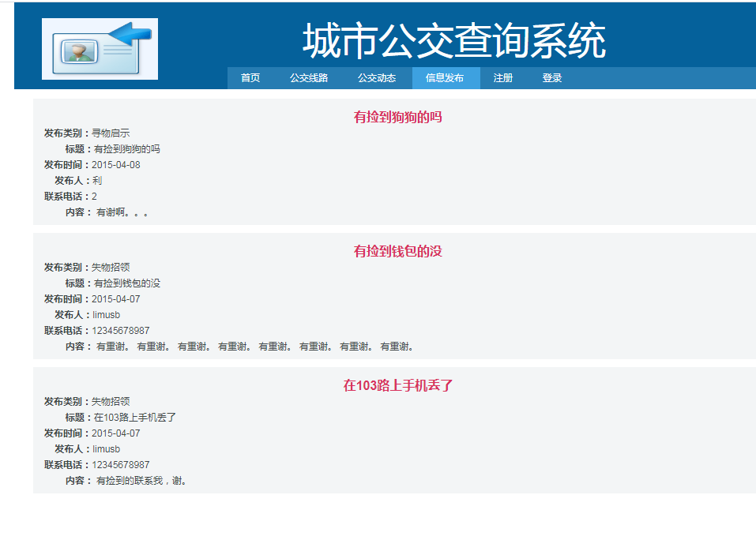Open the red heading 有捡到狗狗的吗

click(x=398, y=117)
